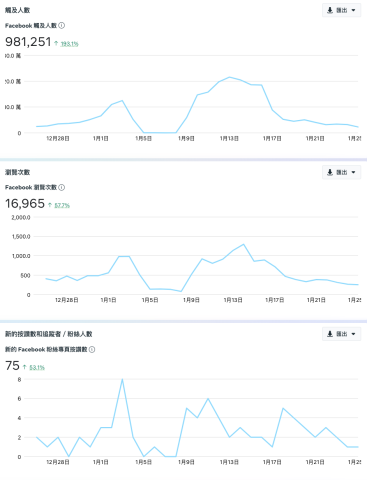The image size is (367, 480).
Task: Open the 匯出 export dropdown in 瀏覽次數 section
Action: (x=341, y=172)
